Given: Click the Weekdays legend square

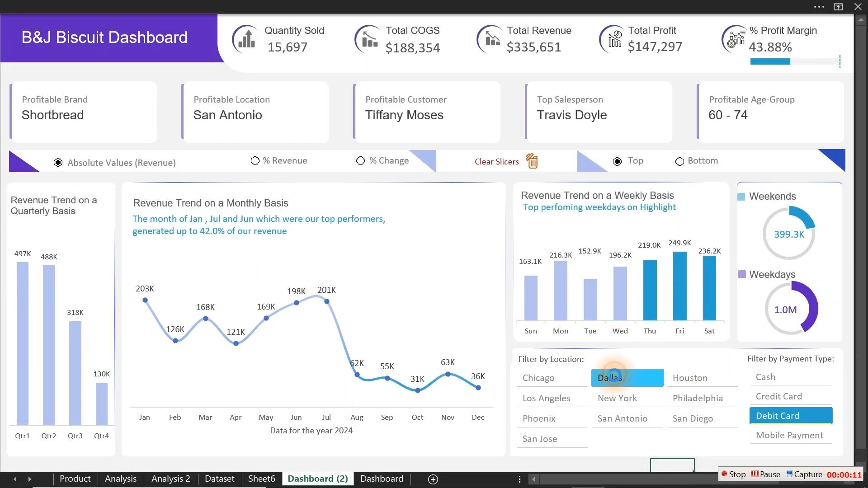Looking at the screenshot, I should (x=742, y=274).
